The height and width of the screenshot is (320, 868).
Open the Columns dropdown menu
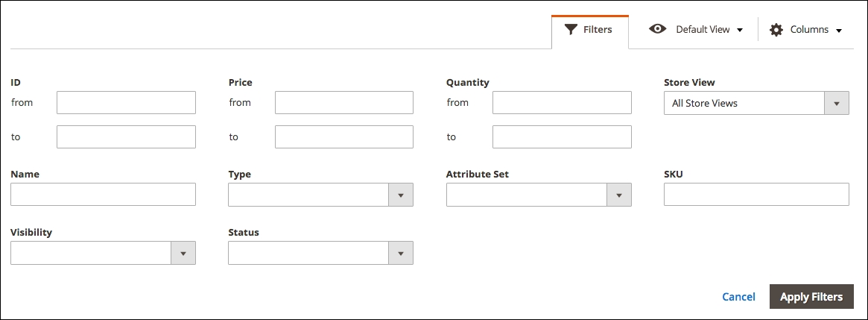click(806, 30)
